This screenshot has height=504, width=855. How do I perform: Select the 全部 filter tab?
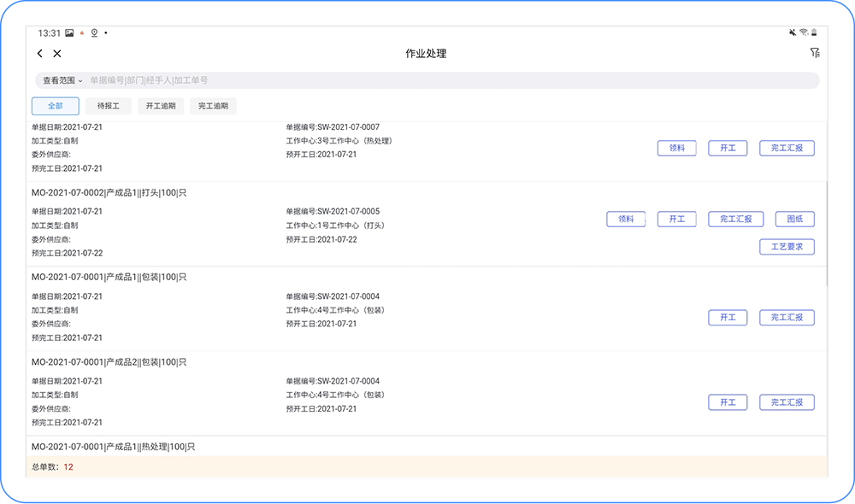[x=56, y=106]
